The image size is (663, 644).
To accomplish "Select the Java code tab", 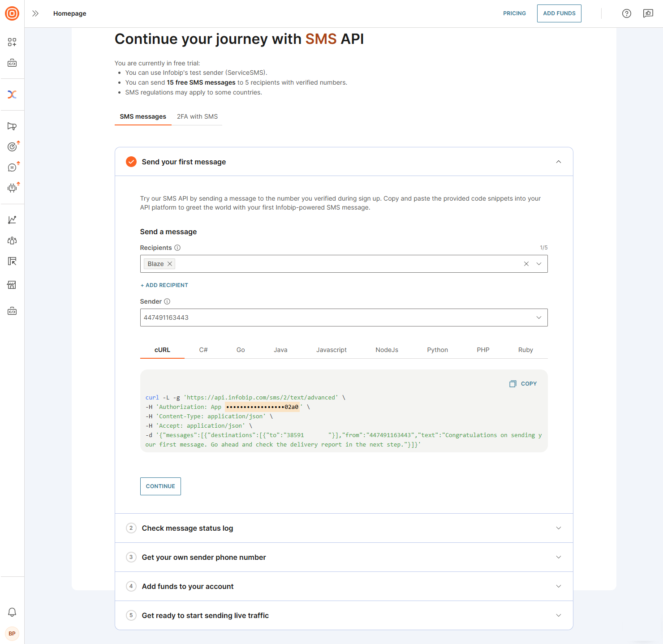I will coord(280,350).
